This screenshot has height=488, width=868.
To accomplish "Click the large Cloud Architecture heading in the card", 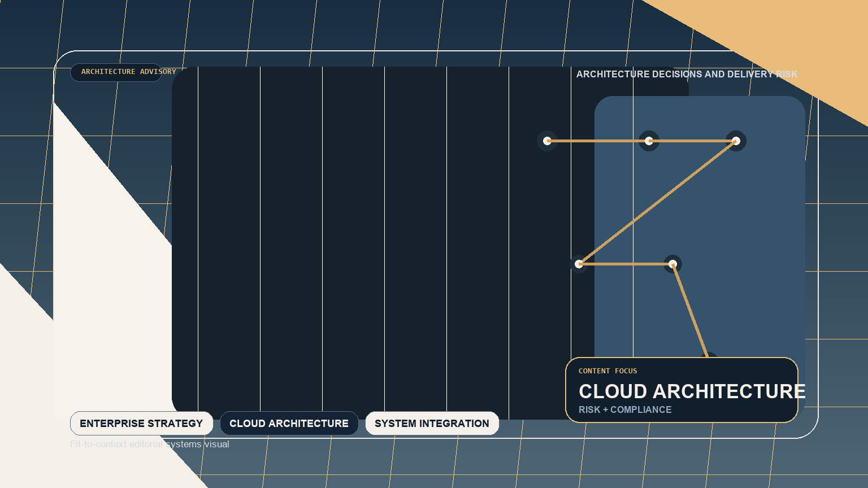I will click(x=692, y=391).
